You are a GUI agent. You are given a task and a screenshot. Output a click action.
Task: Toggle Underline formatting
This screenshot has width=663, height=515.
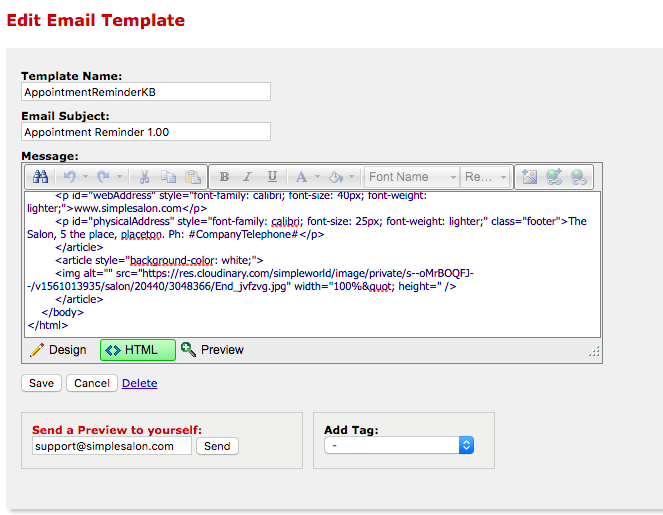coord(272,177)
